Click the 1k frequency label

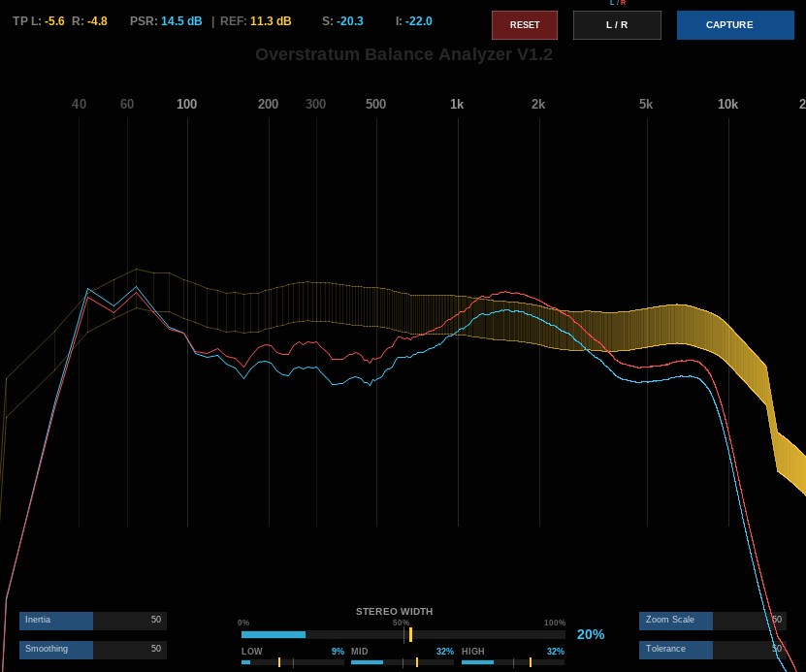point(457,105)
